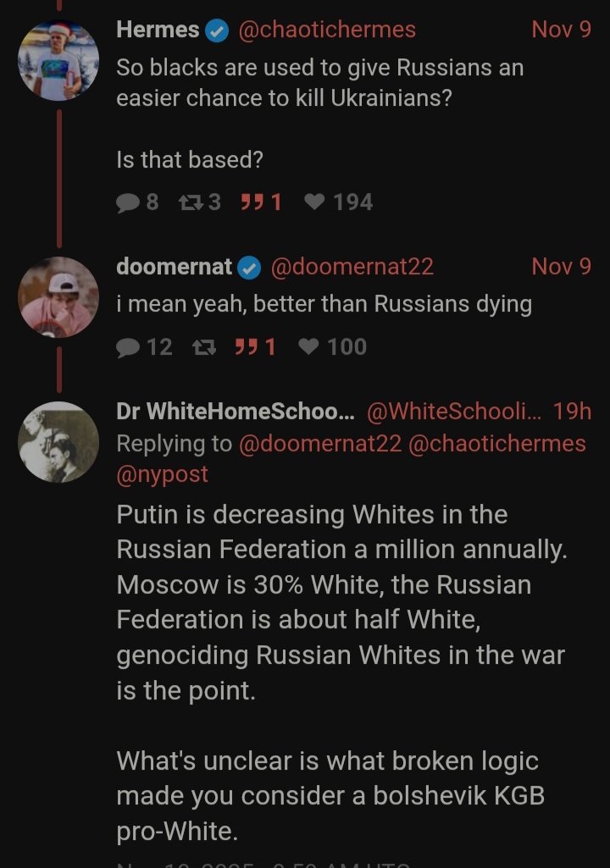Open the Dr WhiteHomeSchoo profile avatar
The width and height of the screenshot is (610, 868).
(58, 442)
